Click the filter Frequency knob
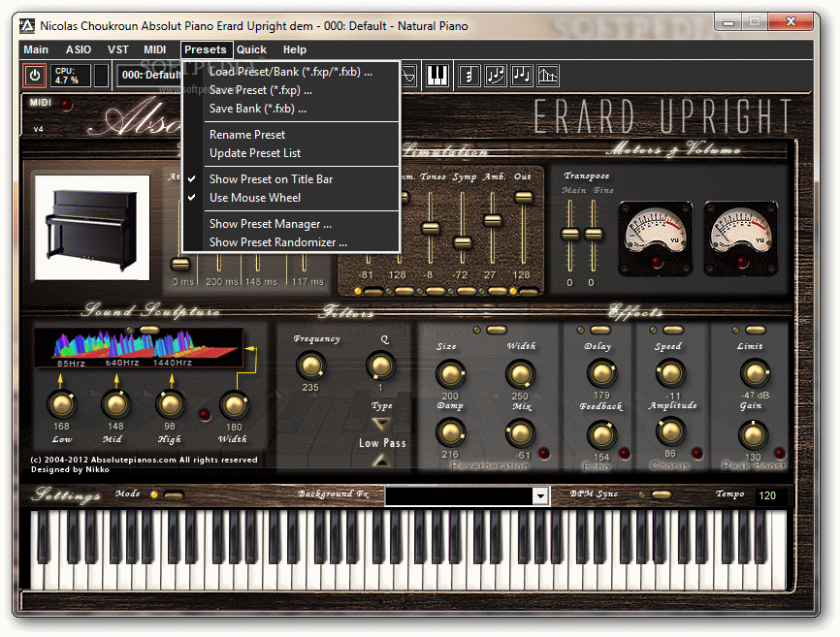Image resolution: width=840 pixels, height=637 pixels. [310, 366]
